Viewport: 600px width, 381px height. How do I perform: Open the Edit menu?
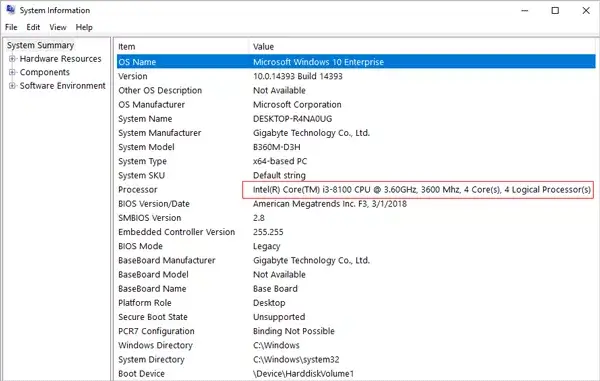click(33, 28)
